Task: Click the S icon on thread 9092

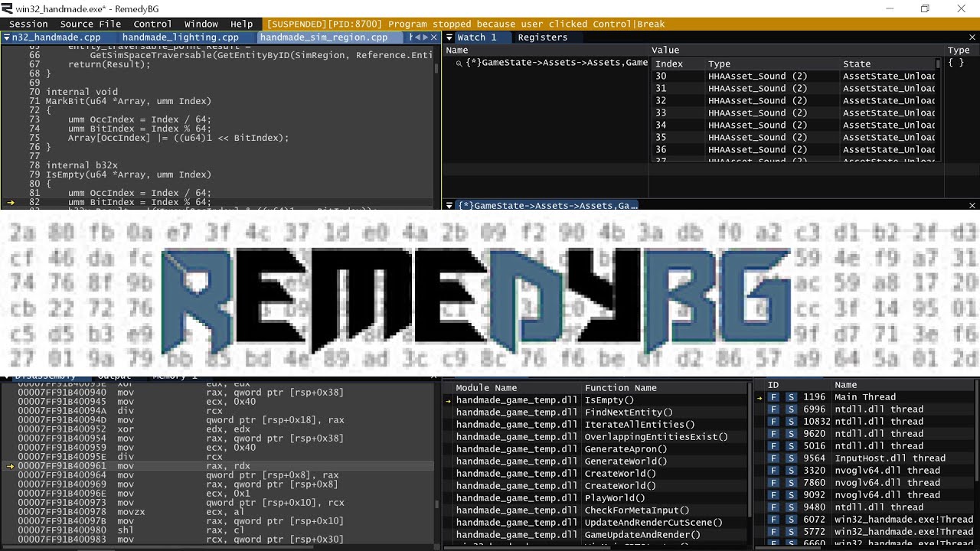Action: tap(791, 495)
